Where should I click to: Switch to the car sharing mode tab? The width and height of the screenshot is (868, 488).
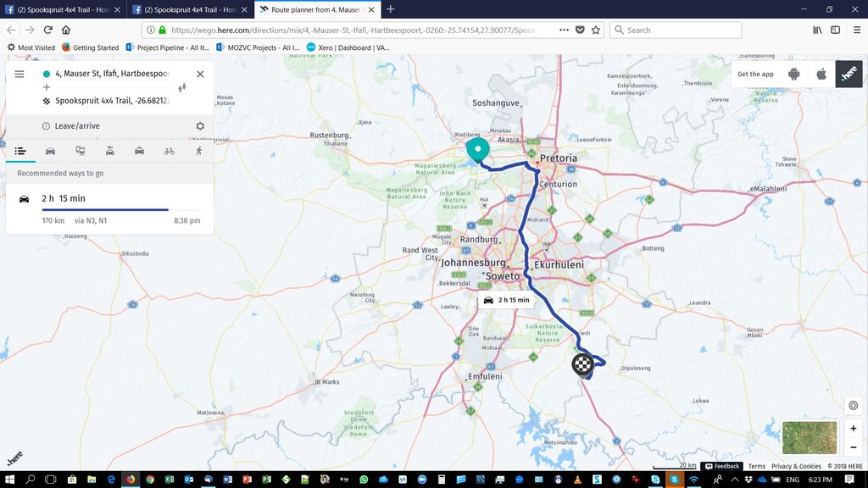(110, 151)
